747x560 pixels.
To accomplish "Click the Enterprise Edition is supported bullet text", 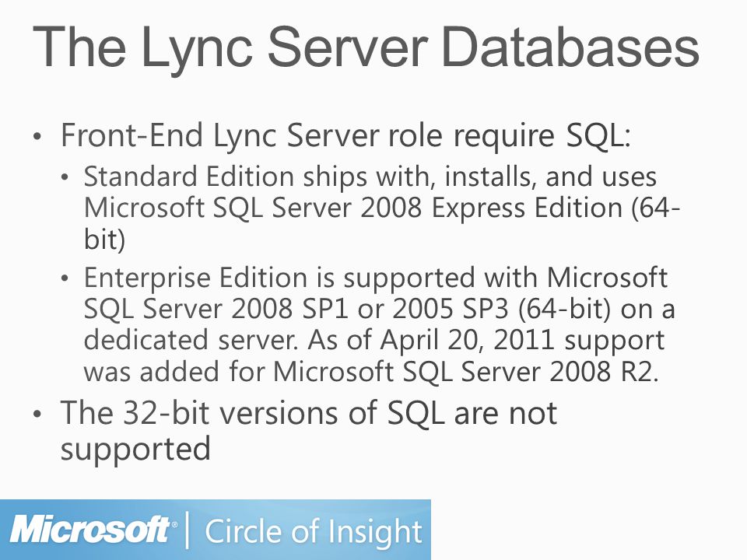I will click(380, 324).
